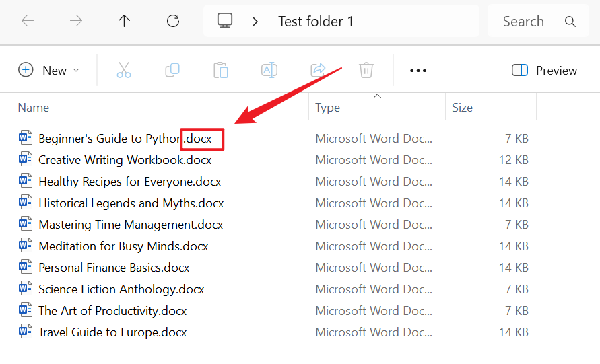Screen dimensions: 600x364
Task: Click the Paste clipboard icon
Action: (x=221, y=70)
